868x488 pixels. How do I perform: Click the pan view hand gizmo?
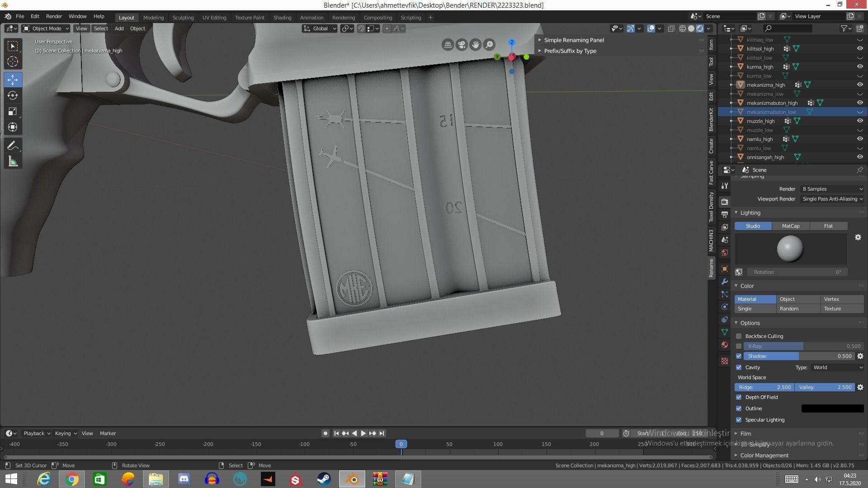(475, 45)
